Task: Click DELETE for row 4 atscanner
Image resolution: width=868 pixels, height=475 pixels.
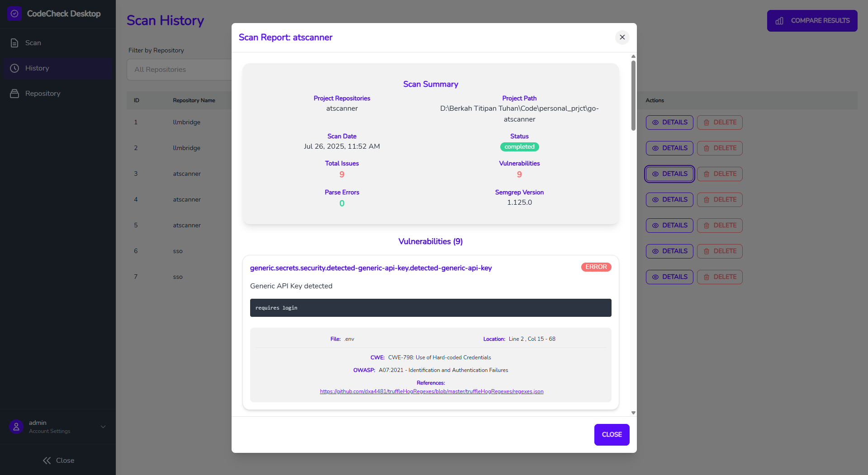Action: tap(720, 200)
